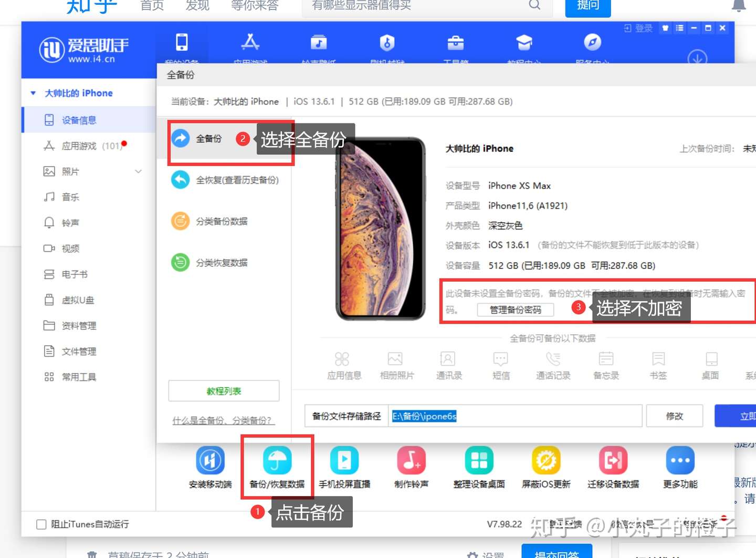Open the 什么是全备份、分类备份? link

click(224, 420)
